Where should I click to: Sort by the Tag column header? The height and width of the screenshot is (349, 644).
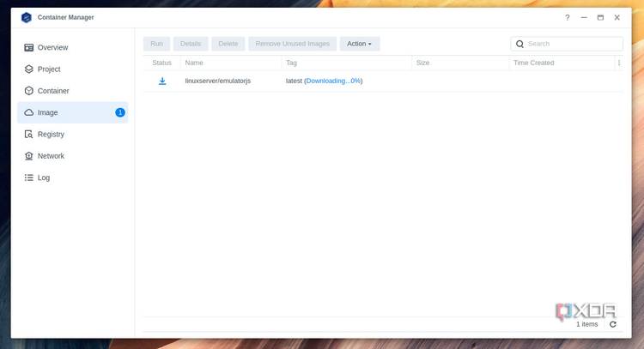click(x=292, y=63)
